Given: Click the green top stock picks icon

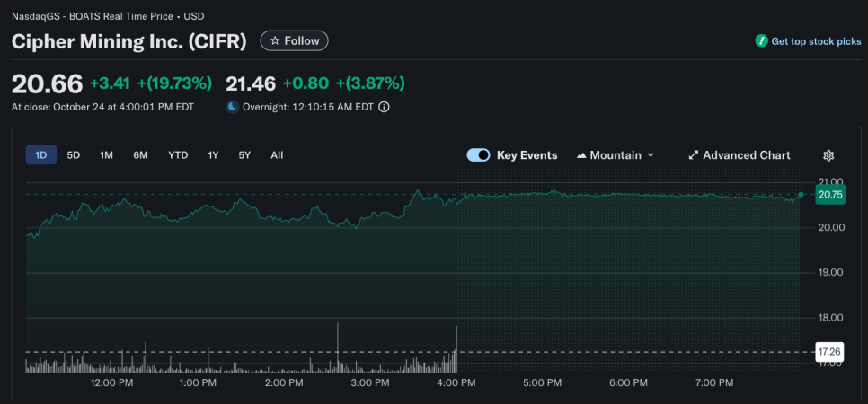Looking at the screenshot, I should (761, 41).
